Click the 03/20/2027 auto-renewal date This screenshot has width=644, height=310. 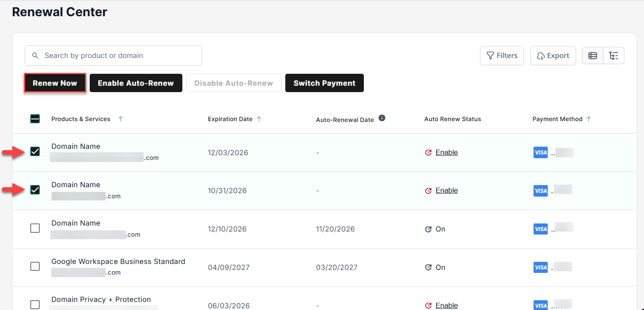(x=337, y=267)
